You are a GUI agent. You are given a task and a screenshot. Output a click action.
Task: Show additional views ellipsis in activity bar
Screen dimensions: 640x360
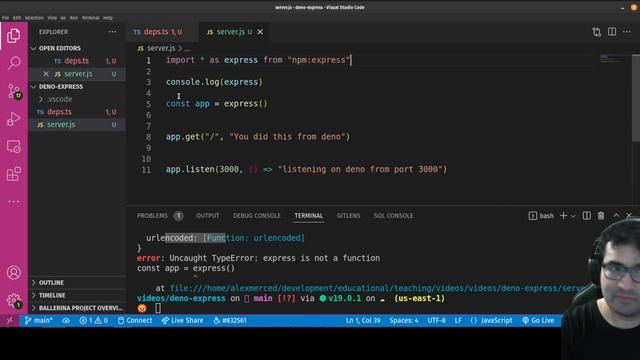[x=13, y=202]
